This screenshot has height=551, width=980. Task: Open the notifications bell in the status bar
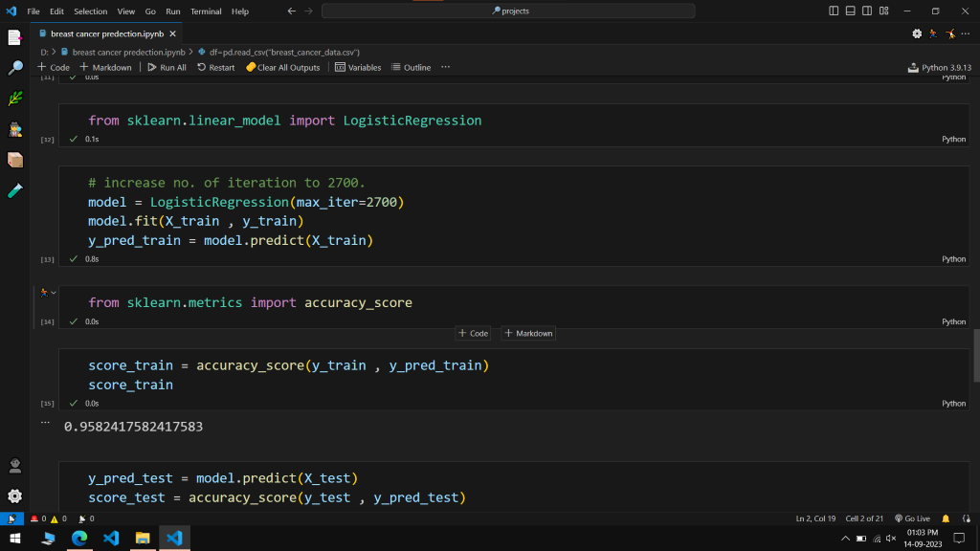(x=946, y=518)
